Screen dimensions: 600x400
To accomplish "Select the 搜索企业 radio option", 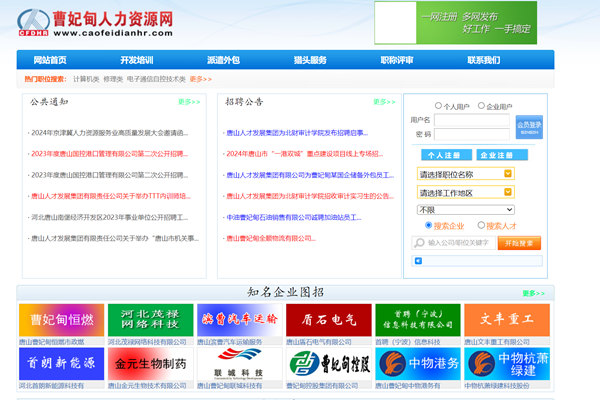I will pyautogui.click(x=429, y=225).
